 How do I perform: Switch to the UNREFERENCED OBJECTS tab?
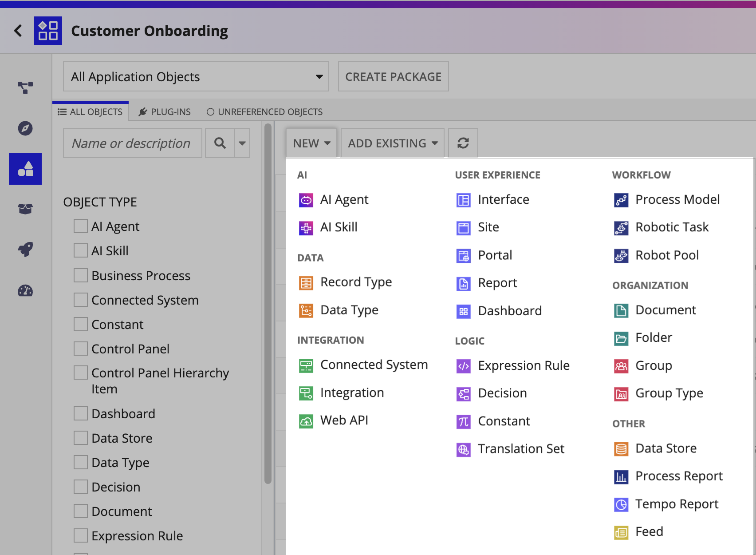pos(265,112)
